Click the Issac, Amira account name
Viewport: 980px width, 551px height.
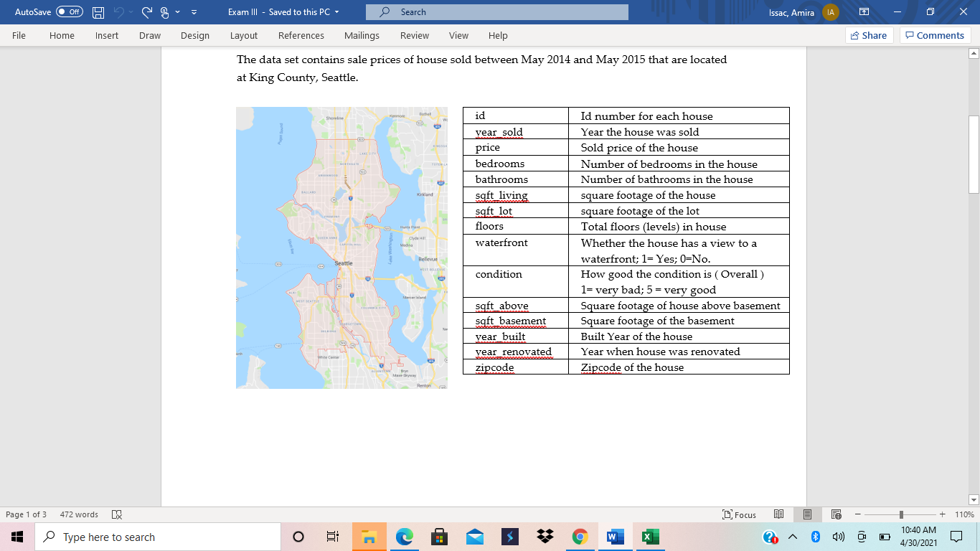792,12
